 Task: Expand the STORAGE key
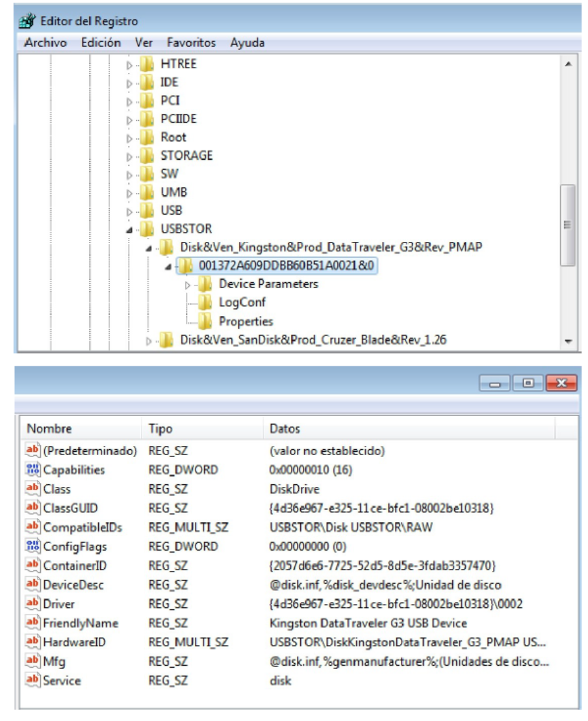point(129,157)
